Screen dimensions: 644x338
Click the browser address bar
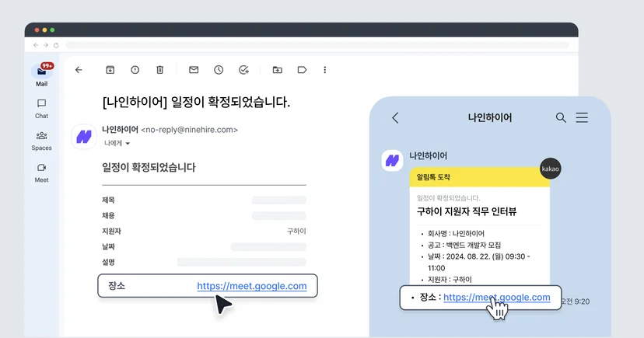coord(317,45)
